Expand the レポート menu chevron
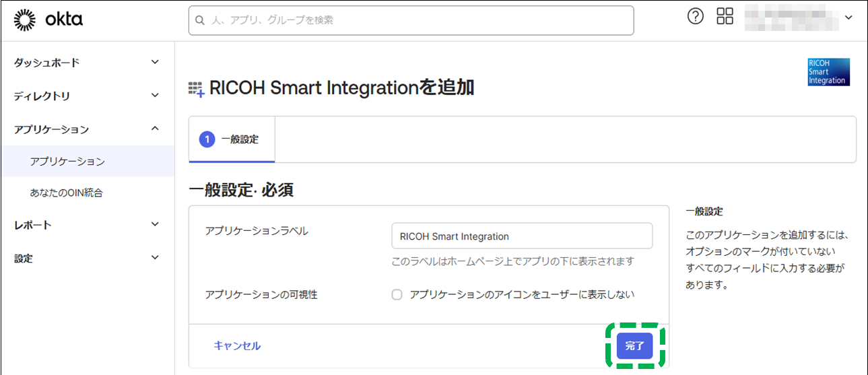Viewport: 868px width, 375px height. [155, 224]
